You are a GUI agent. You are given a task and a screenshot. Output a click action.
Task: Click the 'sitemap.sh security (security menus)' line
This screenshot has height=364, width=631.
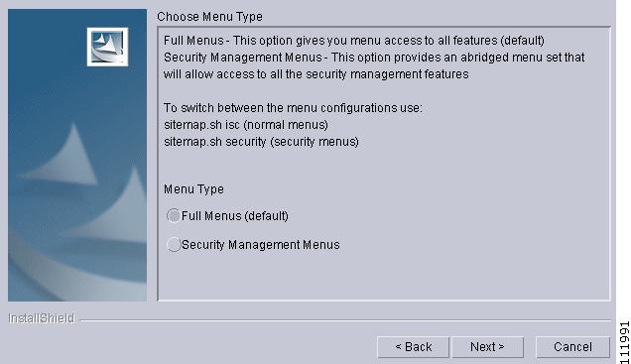pos(261,142)
